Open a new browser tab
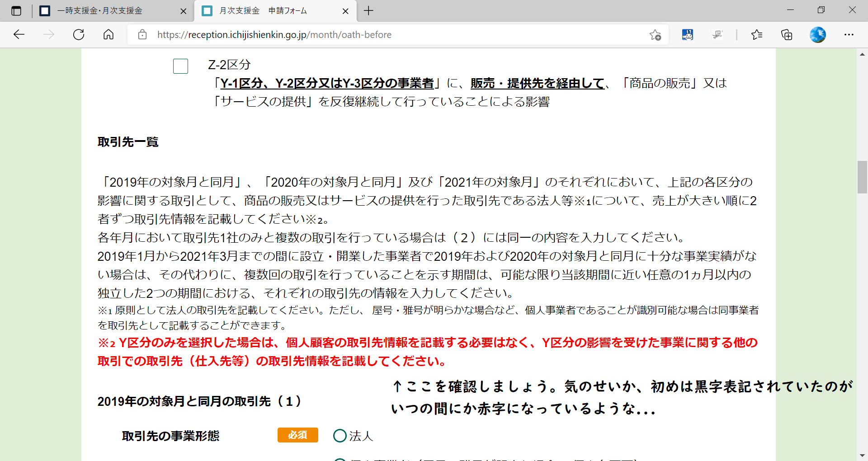 368,11
